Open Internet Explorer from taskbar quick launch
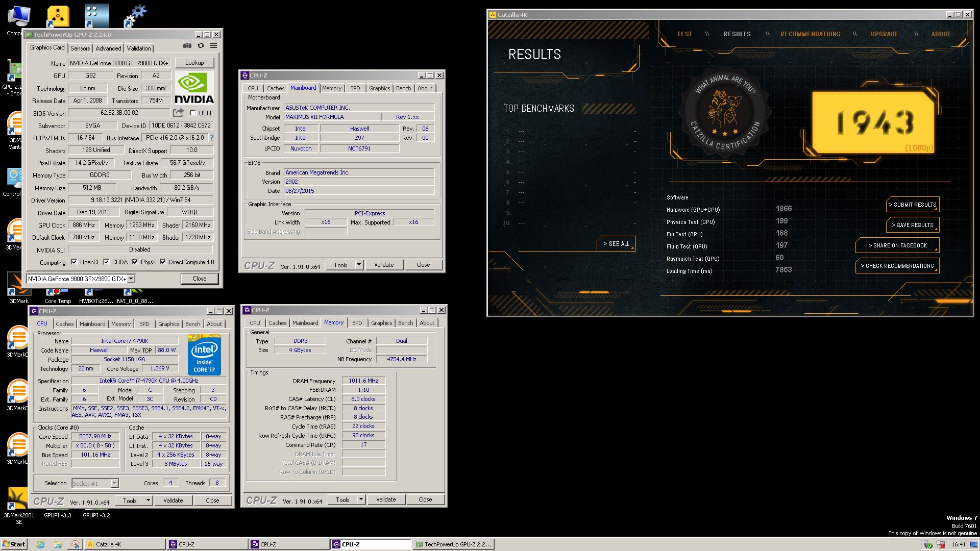Screen dimensions: 980x551 pyautogui.click(x=40, y=544)
